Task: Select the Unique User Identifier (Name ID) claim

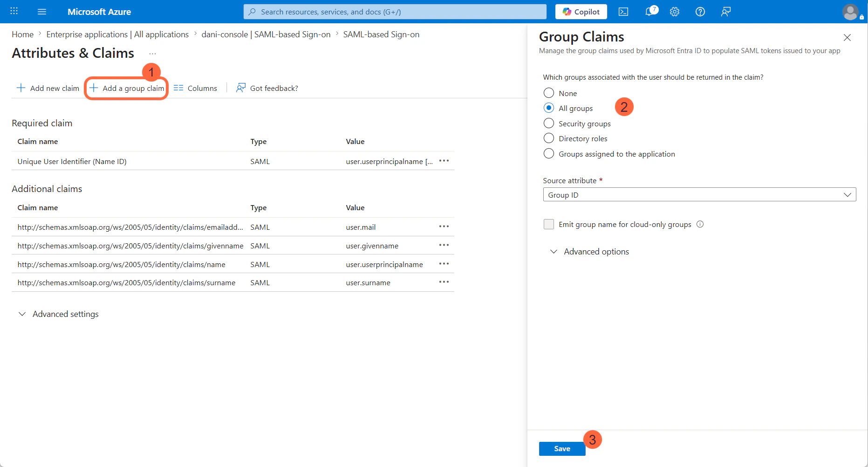Action: click(72, 161)
